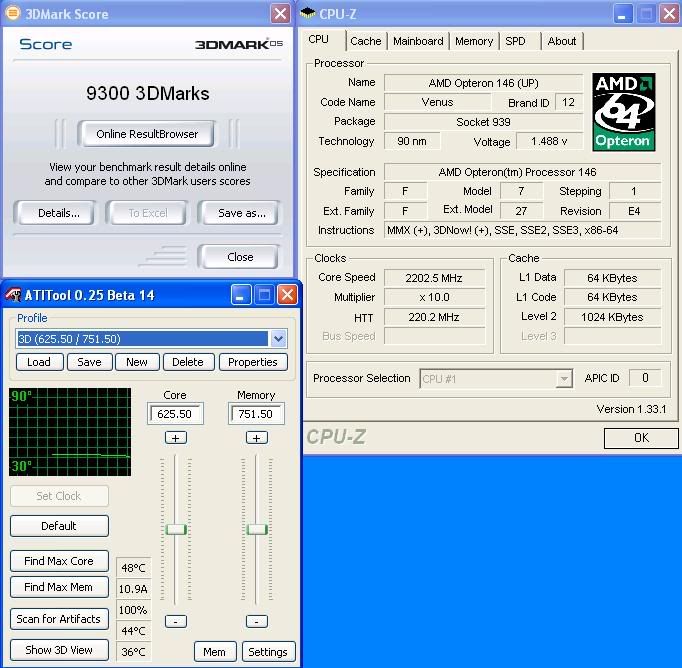This screenshot has height=668, width=682.
Task: Minimize the CPU-Z window
Action: (623, 14)
